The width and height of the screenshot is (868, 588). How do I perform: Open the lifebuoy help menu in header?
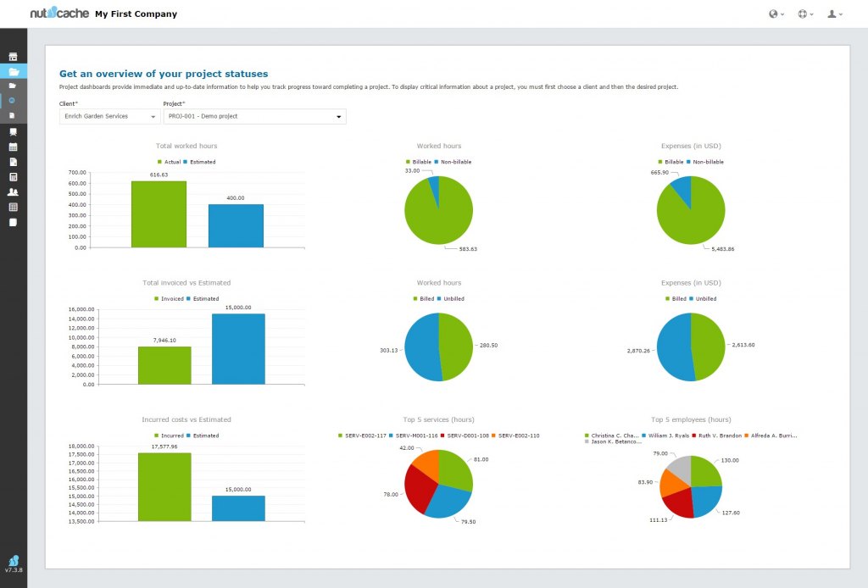click(x=805, y=14)
